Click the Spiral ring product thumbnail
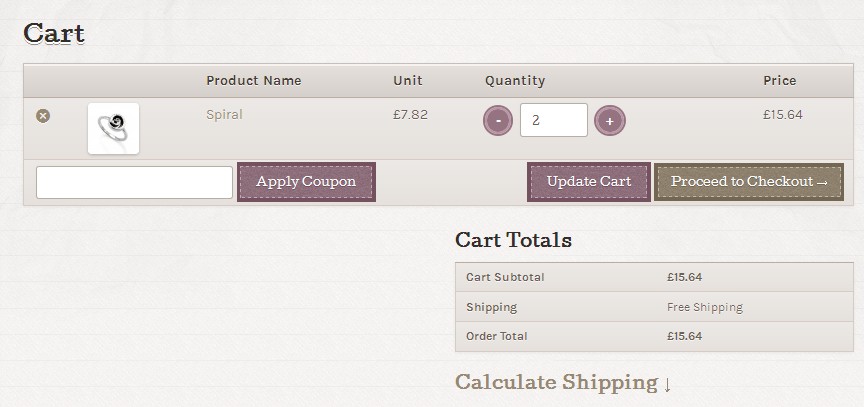This screenshot has height=407, width=864. pyautogui.click(x=113, y=129)
